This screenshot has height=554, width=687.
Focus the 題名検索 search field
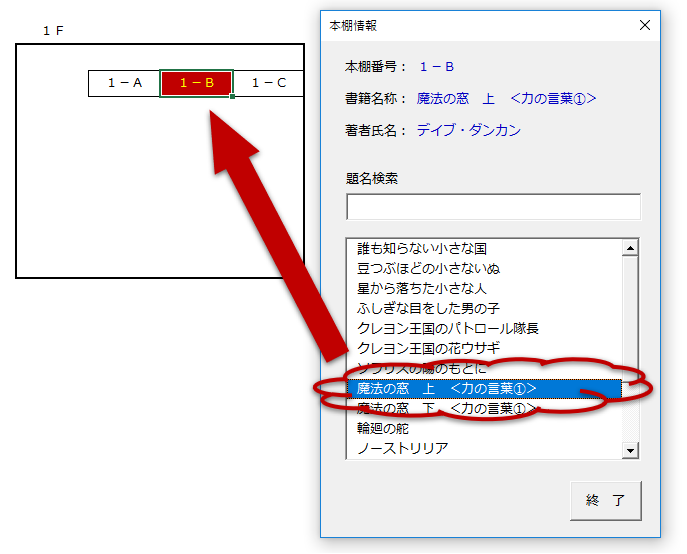click(x=493, y=207)
